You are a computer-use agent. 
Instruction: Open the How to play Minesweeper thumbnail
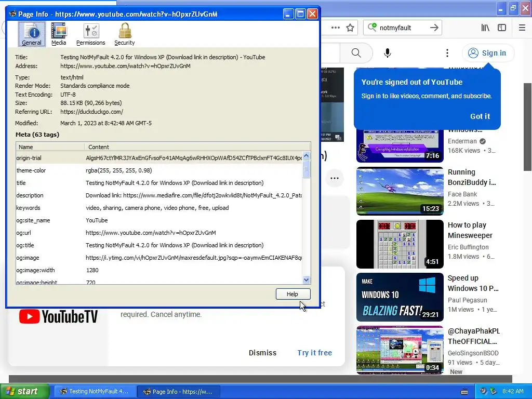pos(400,244)
